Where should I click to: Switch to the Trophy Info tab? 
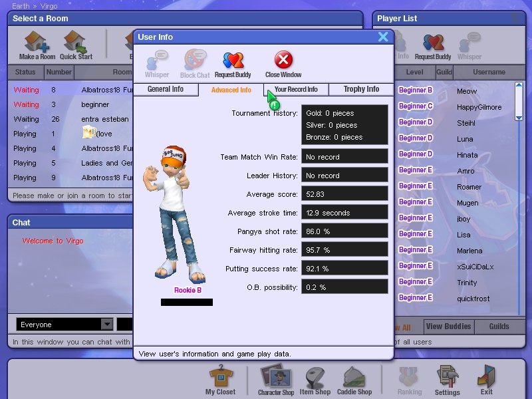[x=361, y=89]
